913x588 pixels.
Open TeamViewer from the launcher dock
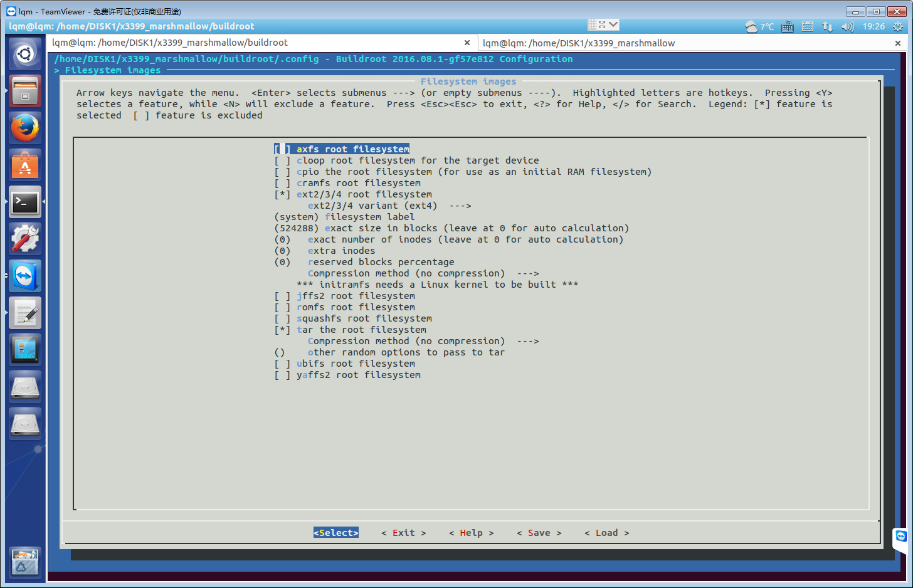pos(25,276)
